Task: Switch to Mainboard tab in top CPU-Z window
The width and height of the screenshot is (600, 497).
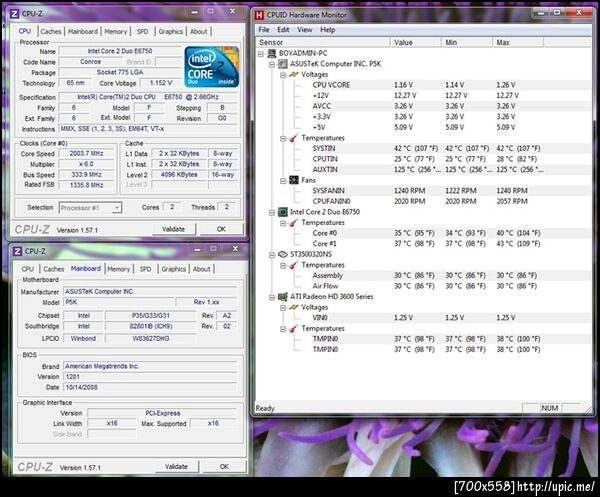Action: coord(83,31)
